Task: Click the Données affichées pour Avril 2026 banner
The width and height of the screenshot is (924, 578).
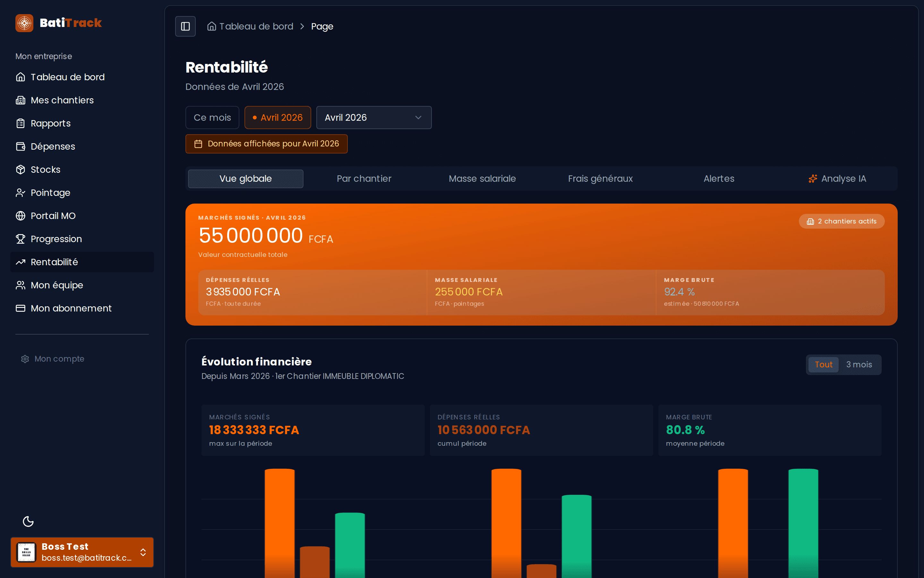Action: [267, 144]
